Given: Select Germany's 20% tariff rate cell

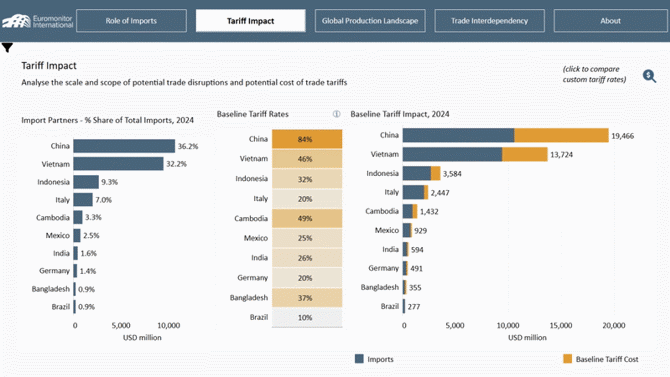Looking at the screenshot, I should point(307,278).
